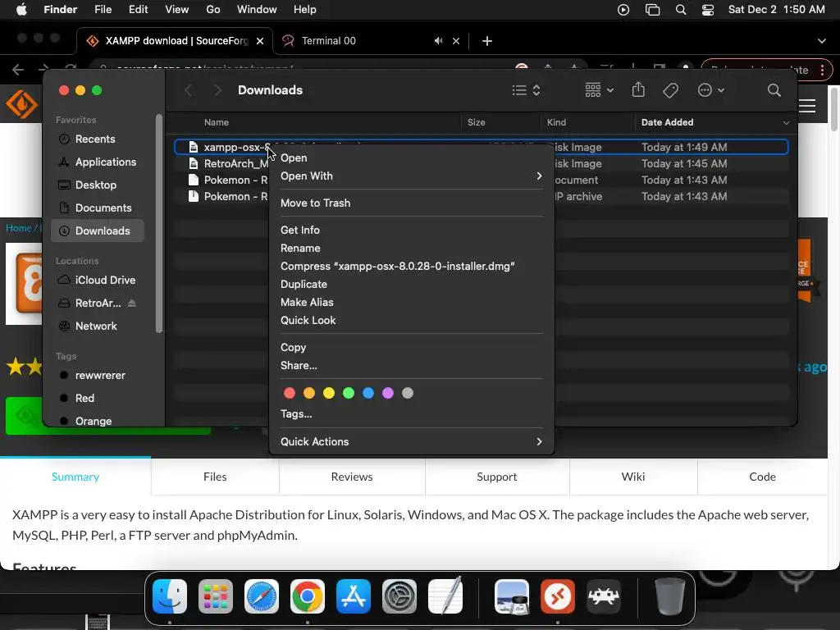The height and width of the screenshot is (630, 840).
Task: Change Finder view with list view selector
Action: 526,90
